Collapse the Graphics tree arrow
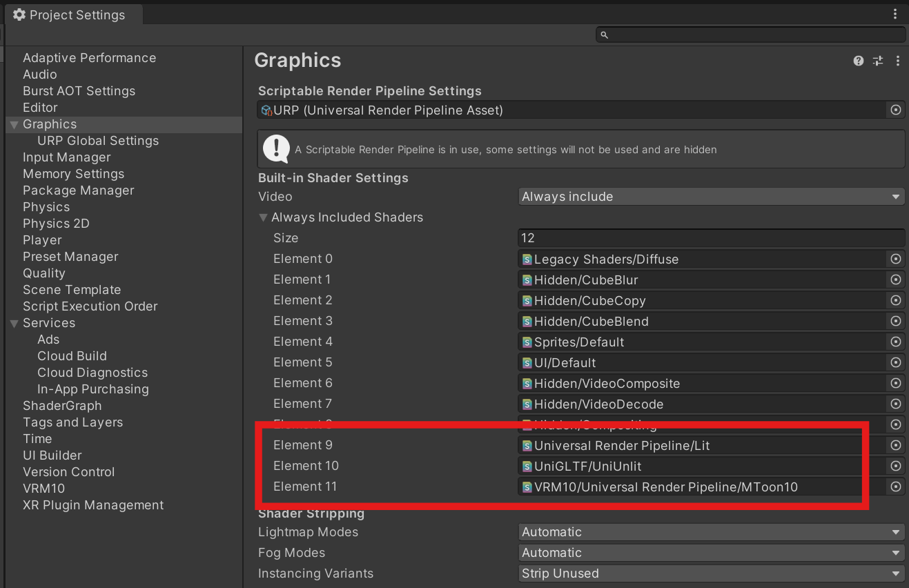 tap(14, 125)
